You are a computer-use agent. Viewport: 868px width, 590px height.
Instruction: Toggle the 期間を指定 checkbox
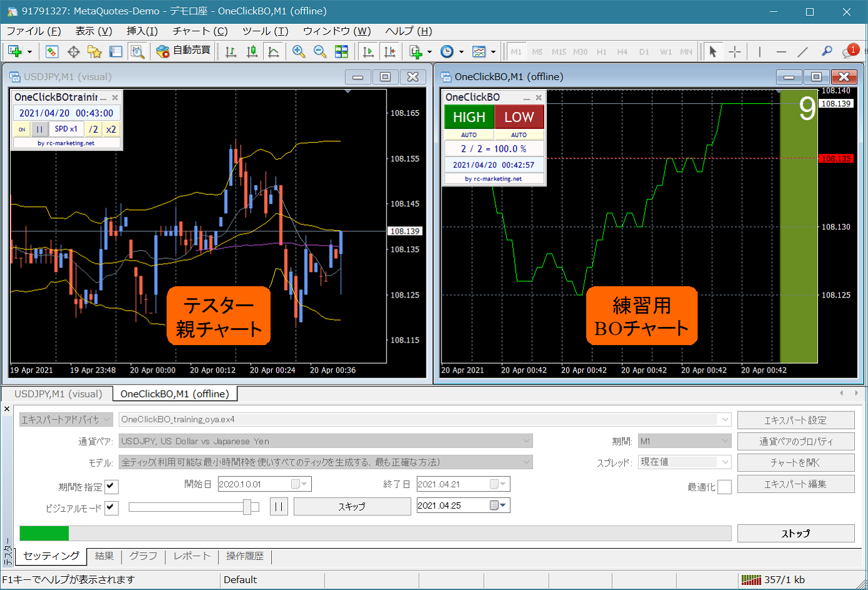point(111,486)
